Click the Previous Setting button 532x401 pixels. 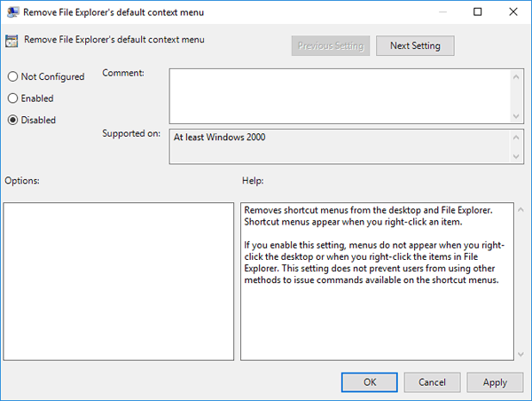point(330,45)
